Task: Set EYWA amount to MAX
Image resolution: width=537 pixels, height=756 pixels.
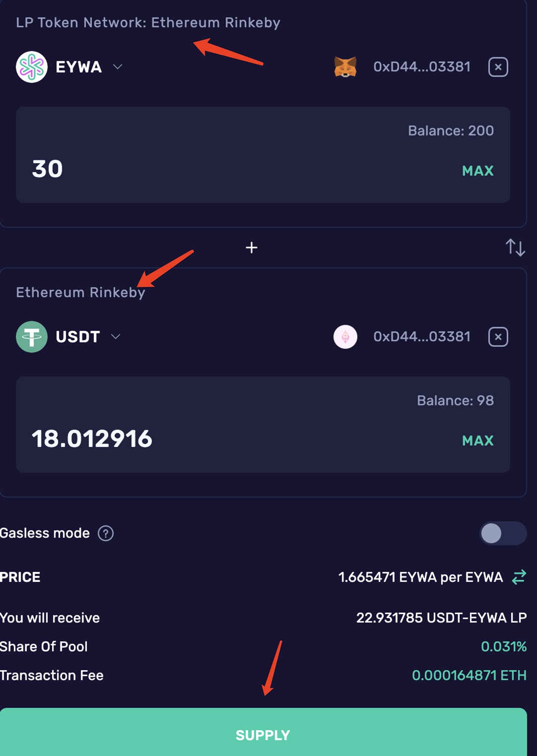Action: [x=477, y=171]
